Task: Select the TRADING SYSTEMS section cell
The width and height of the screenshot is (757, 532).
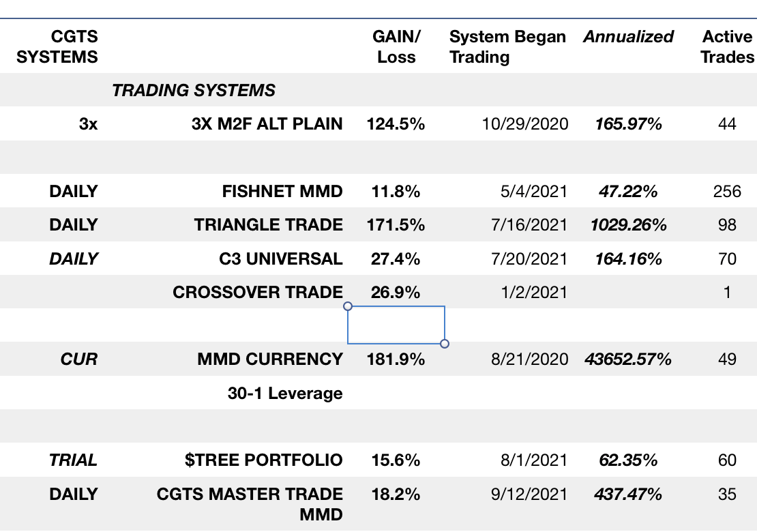Action: [x=194, y=90]
